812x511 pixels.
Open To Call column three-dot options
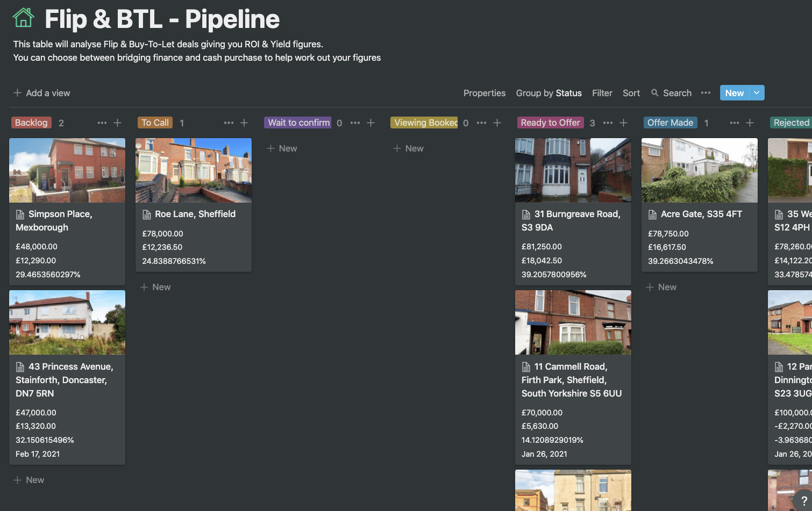(229, 123)
